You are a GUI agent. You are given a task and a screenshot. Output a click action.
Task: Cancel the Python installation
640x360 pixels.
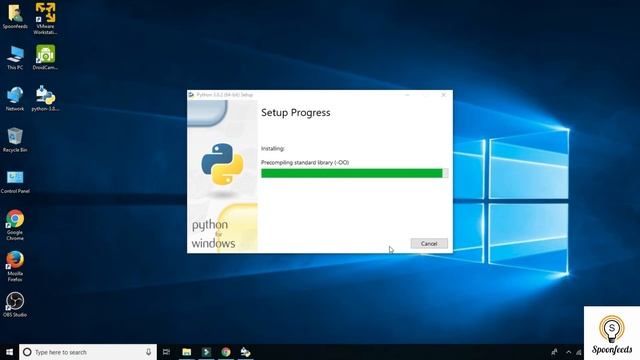[429, 243]
